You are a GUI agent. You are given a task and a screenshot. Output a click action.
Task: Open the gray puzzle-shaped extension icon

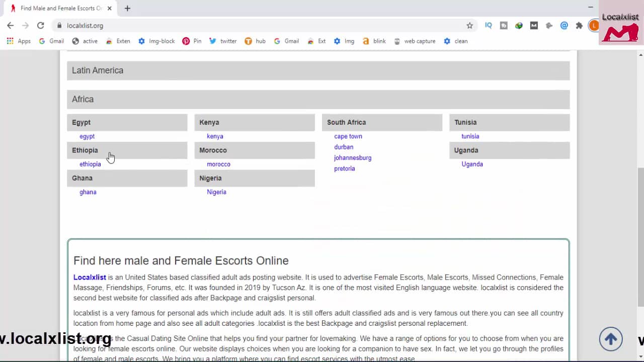point(549,26)
